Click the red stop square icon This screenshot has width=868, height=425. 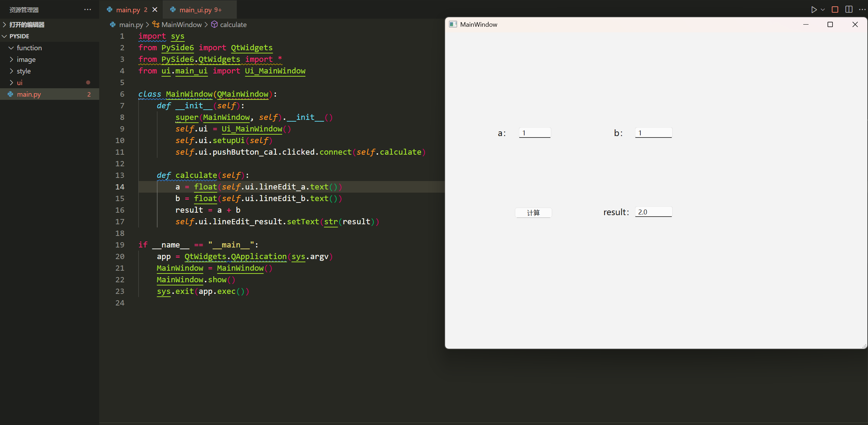(x=835, y=9)
